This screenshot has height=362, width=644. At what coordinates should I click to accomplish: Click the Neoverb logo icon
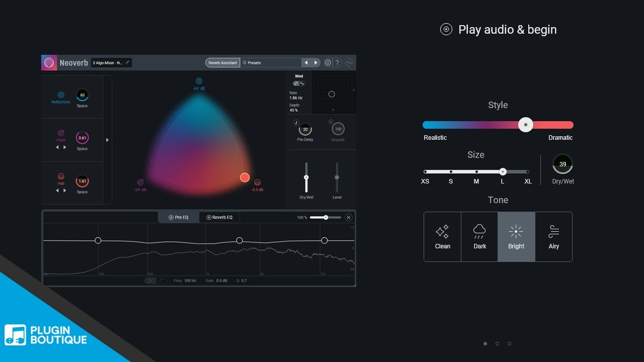(x=49, y=63)
